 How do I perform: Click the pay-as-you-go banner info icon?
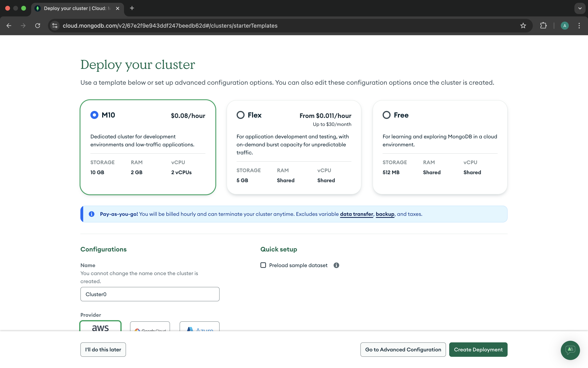click(92, 214)
